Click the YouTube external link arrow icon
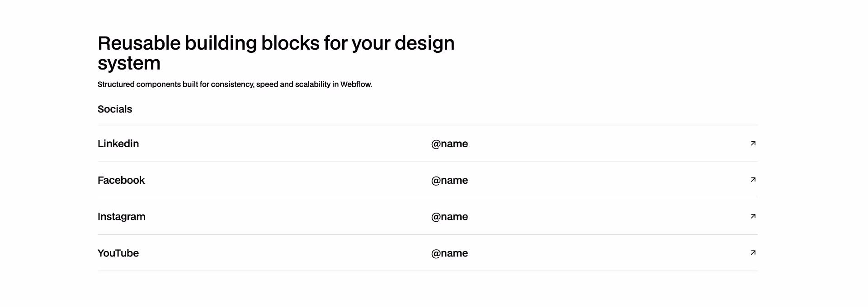Viewport: 868px width, 307px height. coord(753,253)
